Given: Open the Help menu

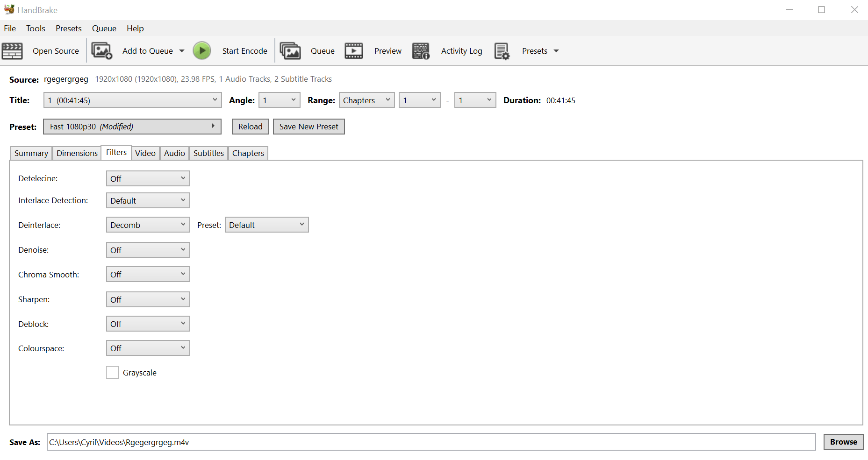Looking at the screenshot, I should [135, 28].
